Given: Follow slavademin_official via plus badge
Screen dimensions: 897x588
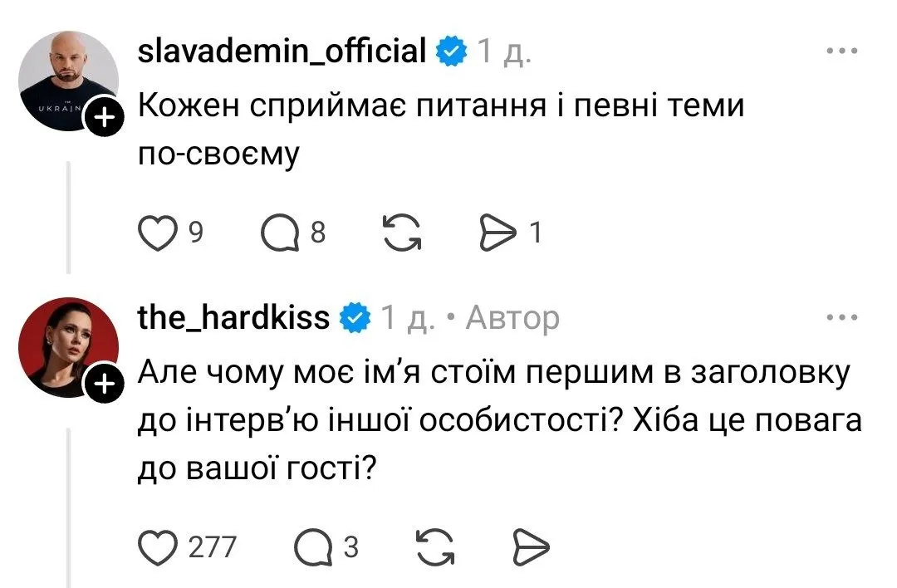Looking at the screenshot, I should click(104, 120).
